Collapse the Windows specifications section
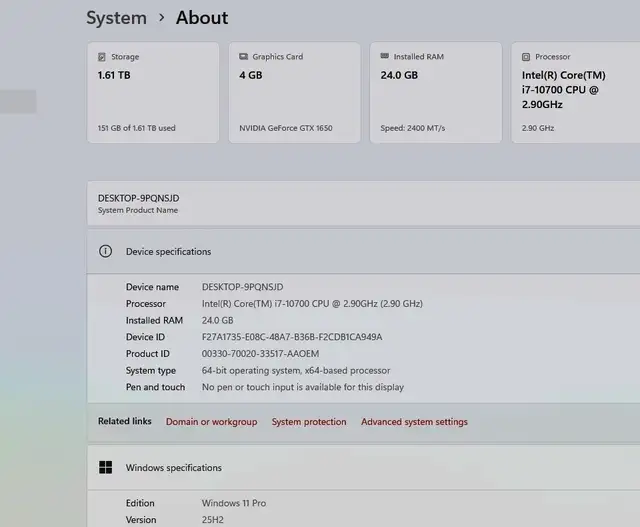The height and width of the screenshot is (527, 640). 363,468
